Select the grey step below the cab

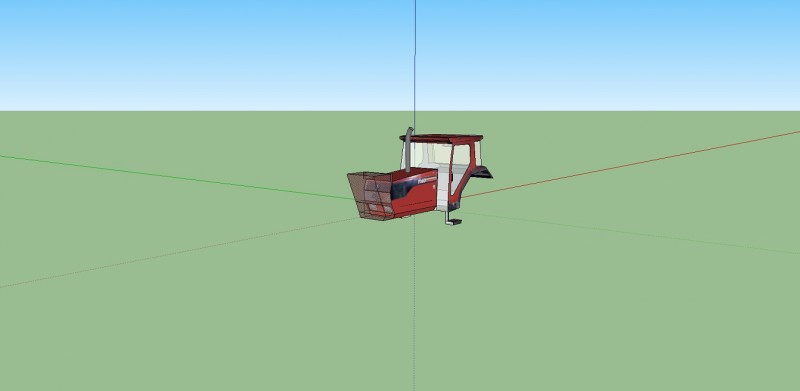coord(453,218)
